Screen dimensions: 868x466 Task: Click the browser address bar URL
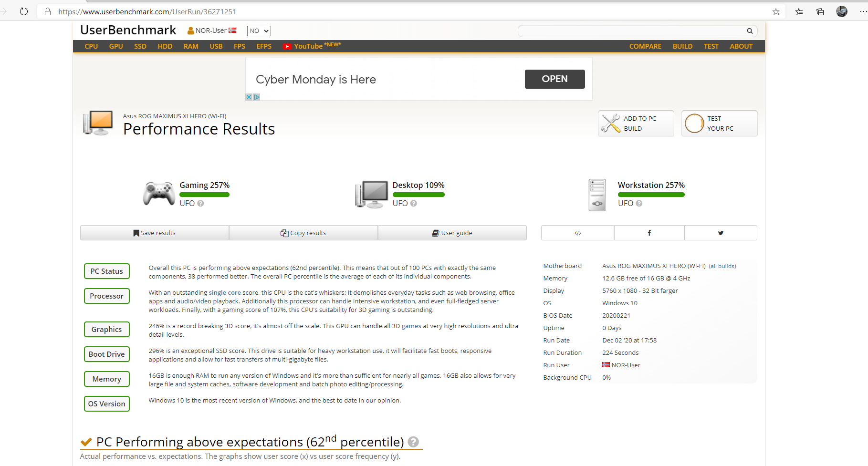tap(147, 11)
